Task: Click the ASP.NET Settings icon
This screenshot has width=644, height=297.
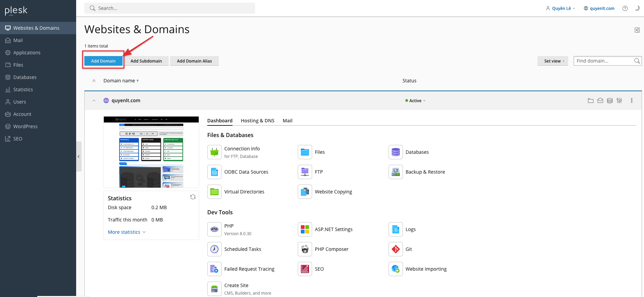Action: [x=305, y=229]
